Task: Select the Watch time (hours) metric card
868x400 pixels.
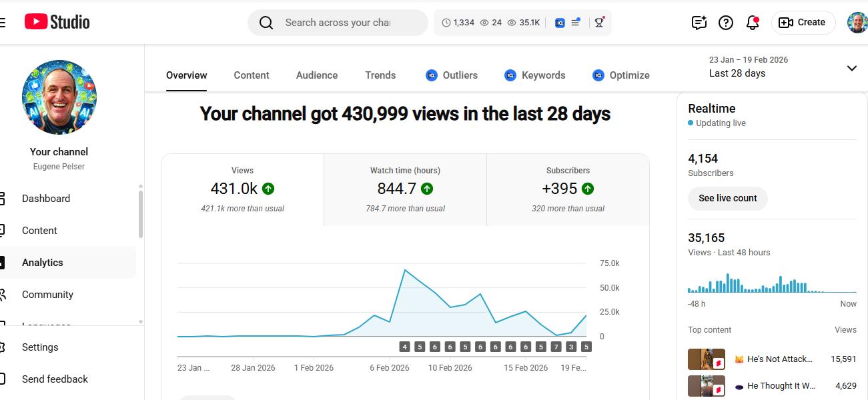Action: (x=405, y=190)
